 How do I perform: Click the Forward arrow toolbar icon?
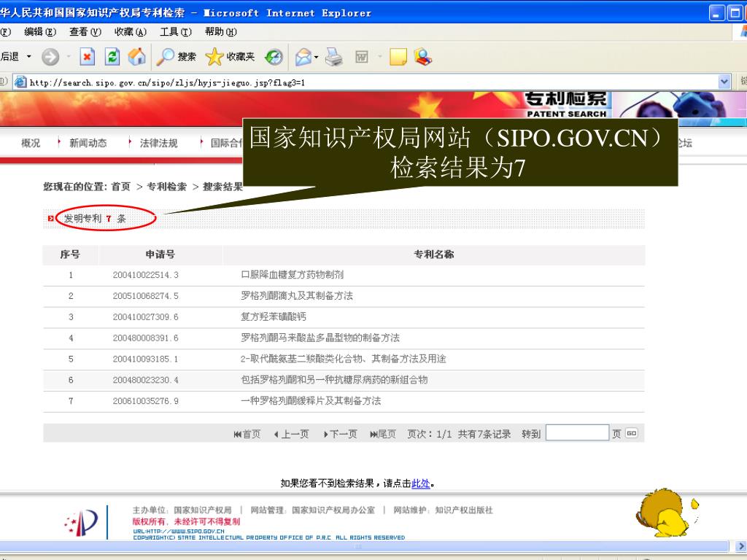pyautogui.click(x=50, y=57)
